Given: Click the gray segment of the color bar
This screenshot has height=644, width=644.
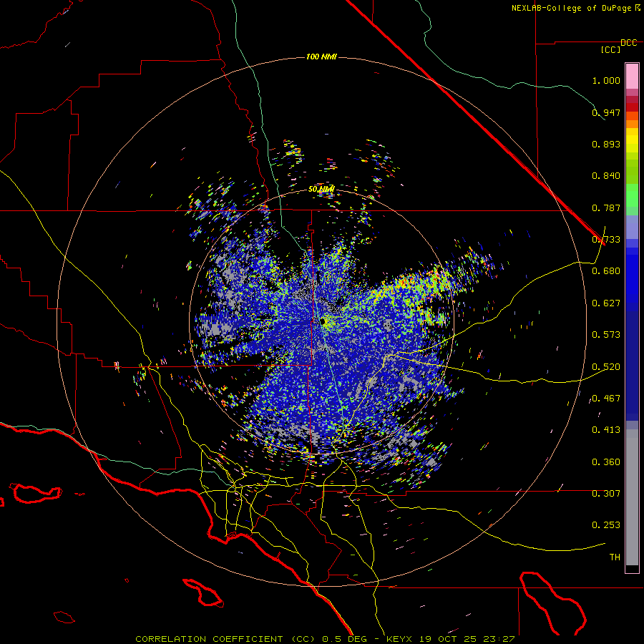Looking at the screenshot, I should click(x=632, y=497).
